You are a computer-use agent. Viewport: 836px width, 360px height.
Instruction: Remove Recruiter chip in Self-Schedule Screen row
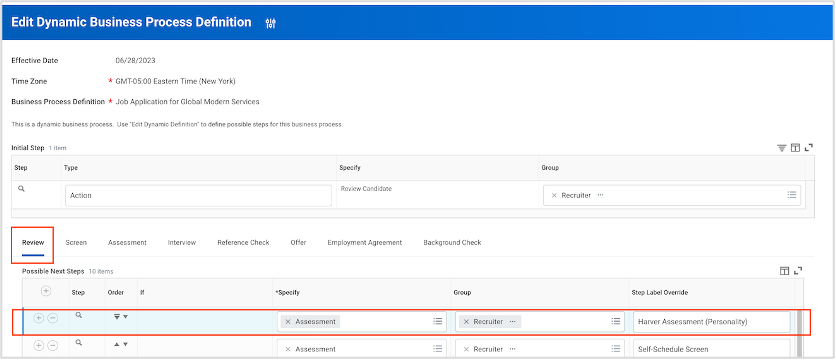(466, 349)
